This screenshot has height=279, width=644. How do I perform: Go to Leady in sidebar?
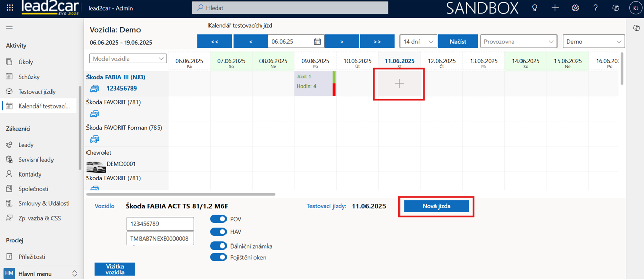coord(26,145)
